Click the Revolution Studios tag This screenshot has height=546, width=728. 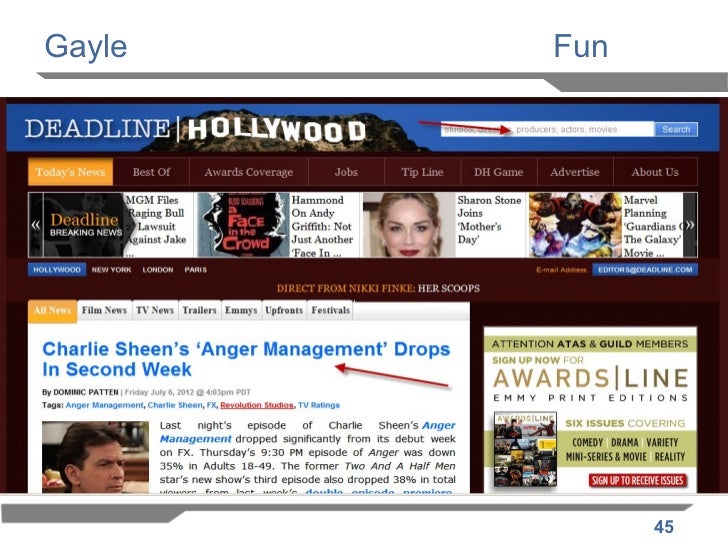[257, 405]
